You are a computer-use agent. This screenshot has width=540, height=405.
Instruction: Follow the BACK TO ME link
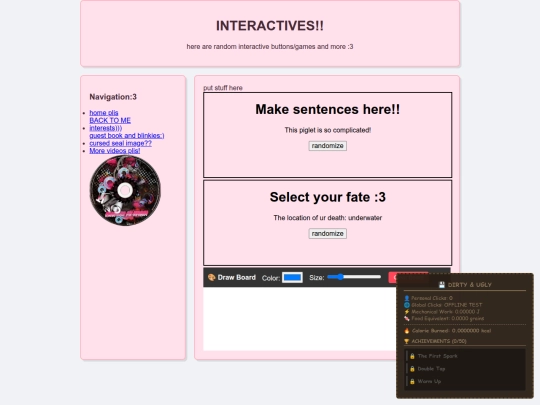pyautogui.click(x=110, y=121)
